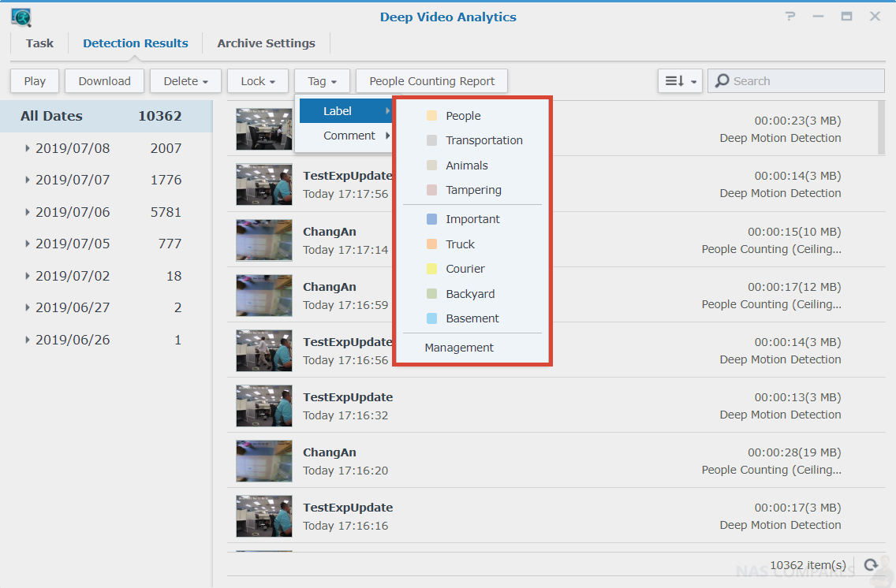Click the 5781 count for 2019/07/06

(166, 212)
